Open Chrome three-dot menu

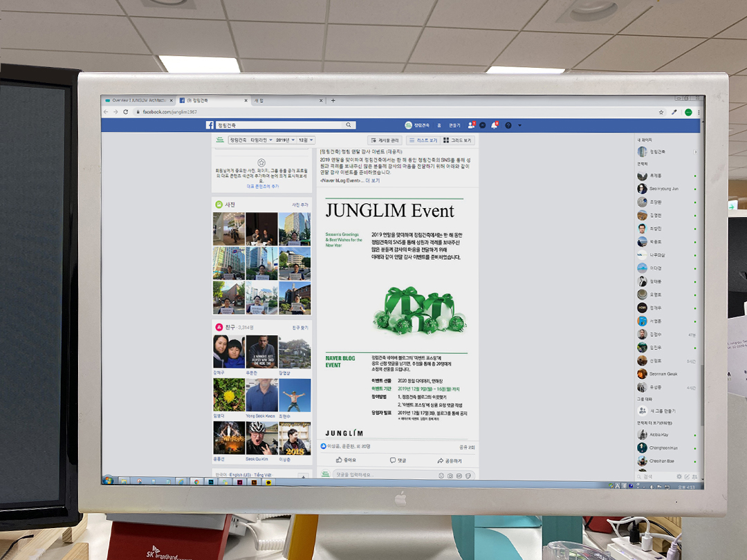coord(699,113)
